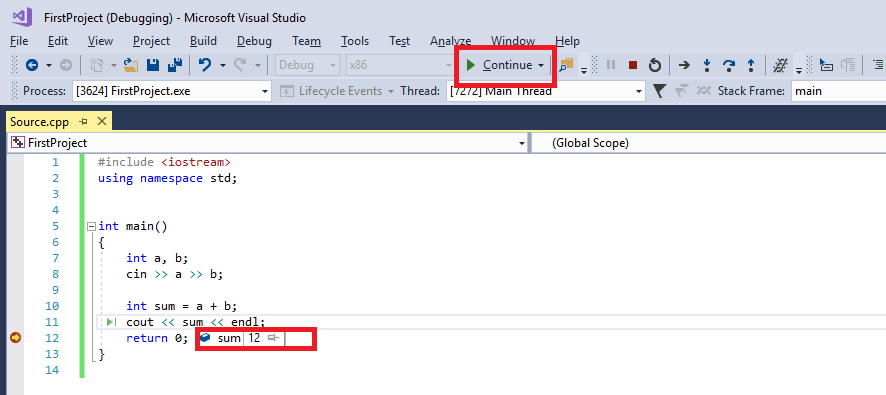Screen dimensions: 886x395
Task: Open the backward navigation history dropdown
Action: pos(49,66)
